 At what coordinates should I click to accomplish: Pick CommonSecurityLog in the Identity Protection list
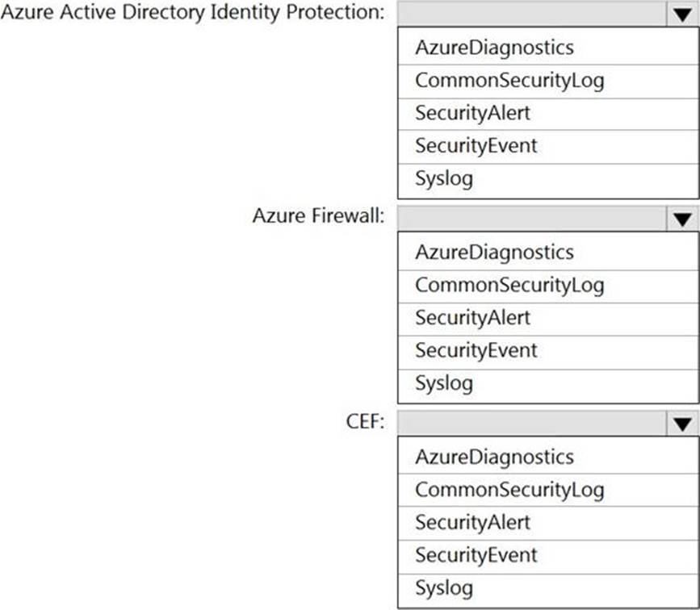coord(547,81)
